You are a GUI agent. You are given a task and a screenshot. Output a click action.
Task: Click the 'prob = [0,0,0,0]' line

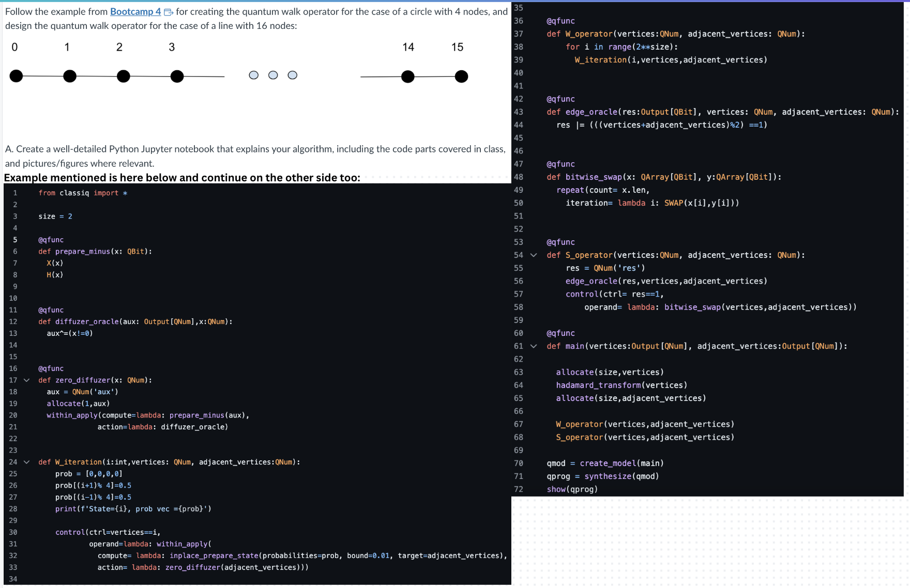pos(89,474)
